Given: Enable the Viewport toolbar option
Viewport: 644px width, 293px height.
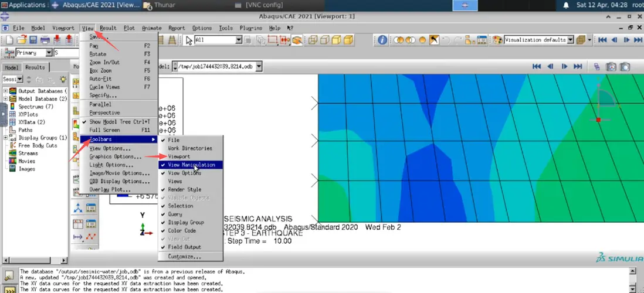Looking at the screenshot, I should point(179,157).
